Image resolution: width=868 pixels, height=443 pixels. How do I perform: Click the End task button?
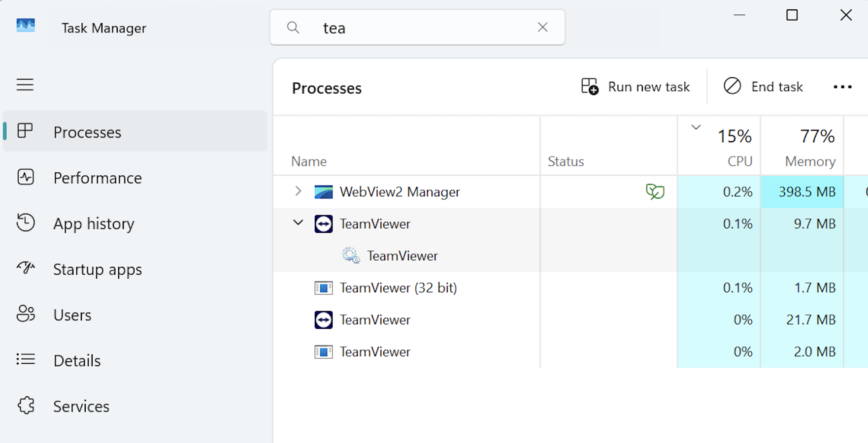[x=763, y=87]
